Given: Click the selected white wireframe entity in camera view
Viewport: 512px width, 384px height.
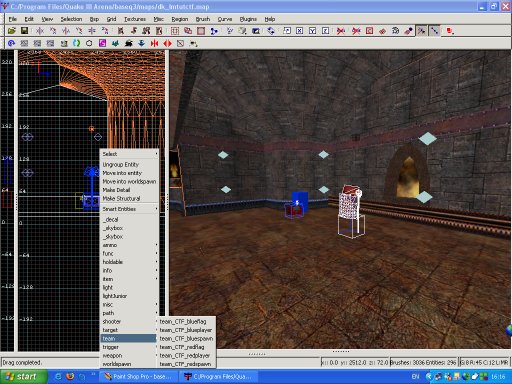Looking at the screenshot, I should pos(351,212).
